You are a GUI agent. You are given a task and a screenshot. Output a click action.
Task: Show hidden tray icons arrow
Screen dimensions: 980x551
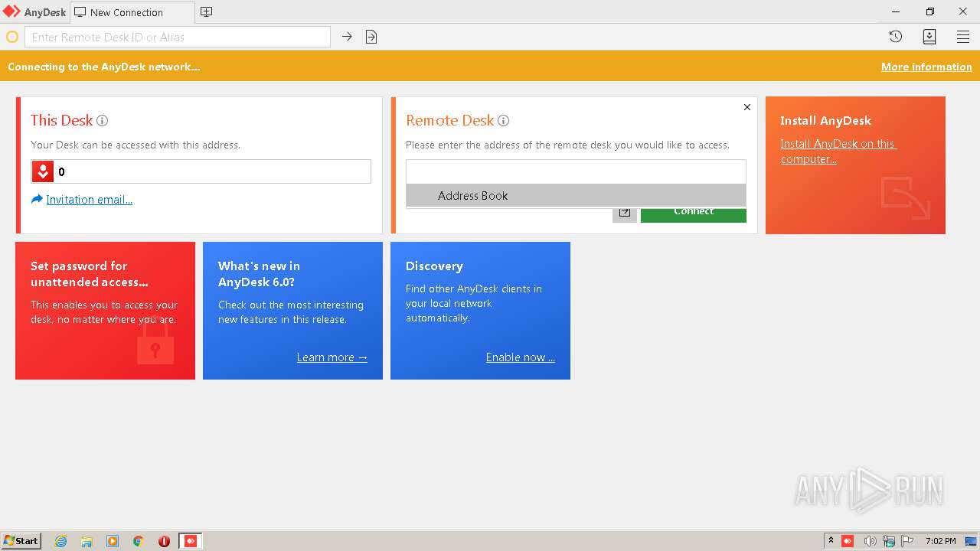831,541
